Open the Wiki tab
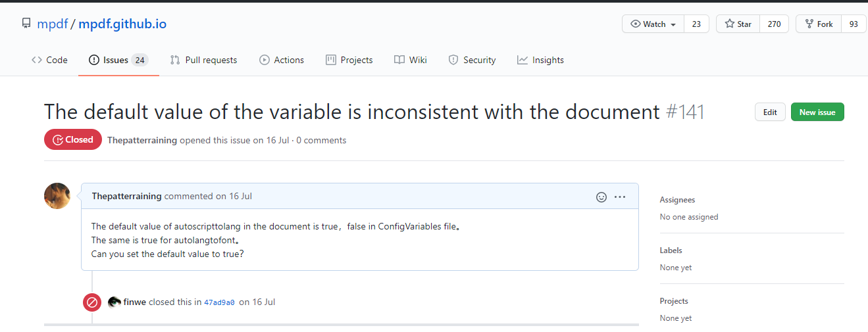Image resolution: width=868 pixels, height=332 pixels. point(411,60)
